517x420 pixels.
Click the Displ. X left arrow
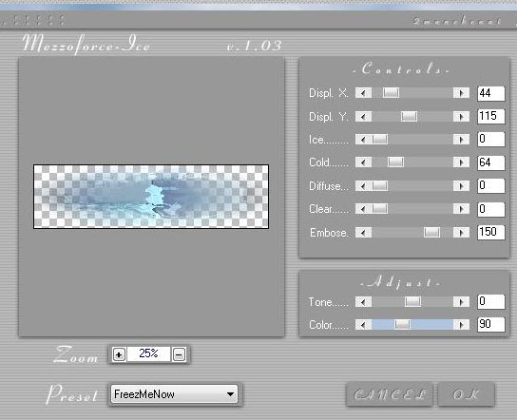click(363, 93)
